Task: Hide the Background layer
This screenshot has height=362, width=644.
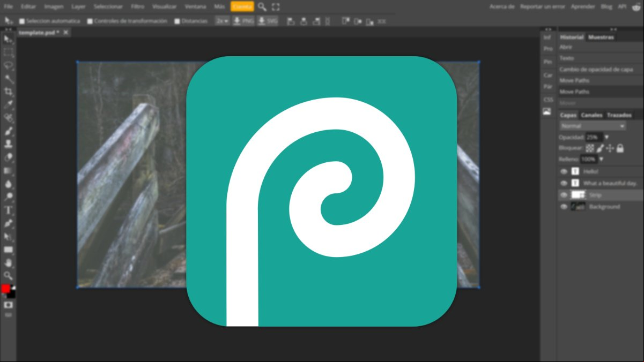Action: coord(564,207)
